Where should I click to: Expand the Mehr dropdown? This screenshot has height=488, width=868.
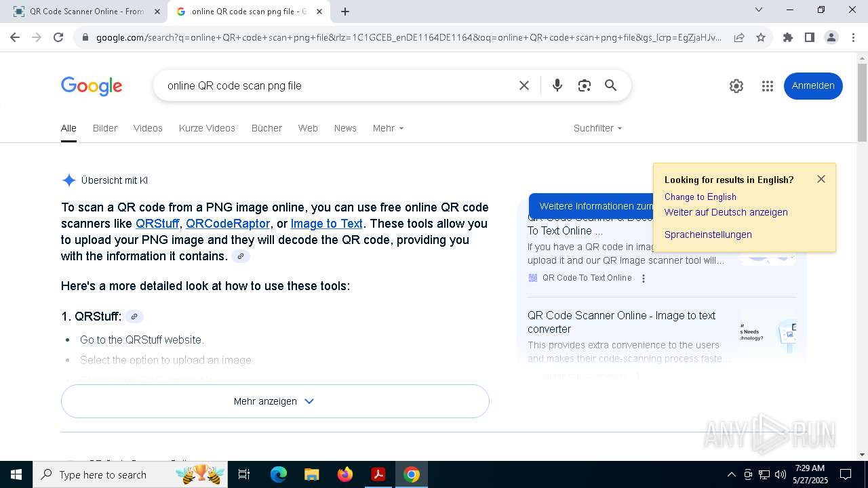pos(388,128)
